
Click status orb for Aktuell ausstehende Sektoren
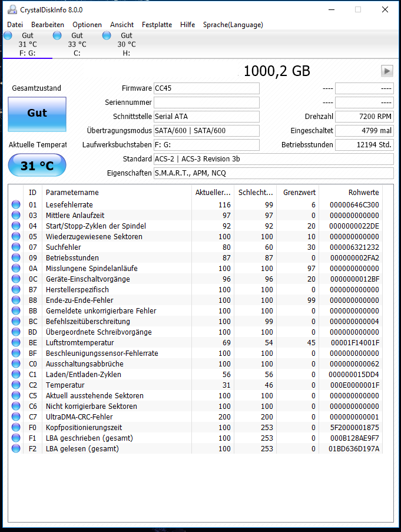tap(16, 395)
